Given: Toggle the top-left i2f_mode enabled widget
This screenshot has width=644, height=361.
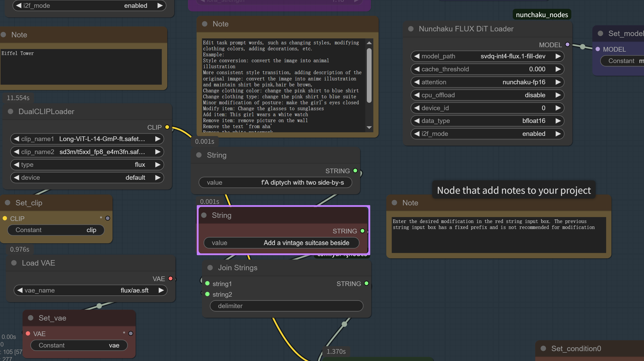Looking at the screenshot, I should pos(89,6).
